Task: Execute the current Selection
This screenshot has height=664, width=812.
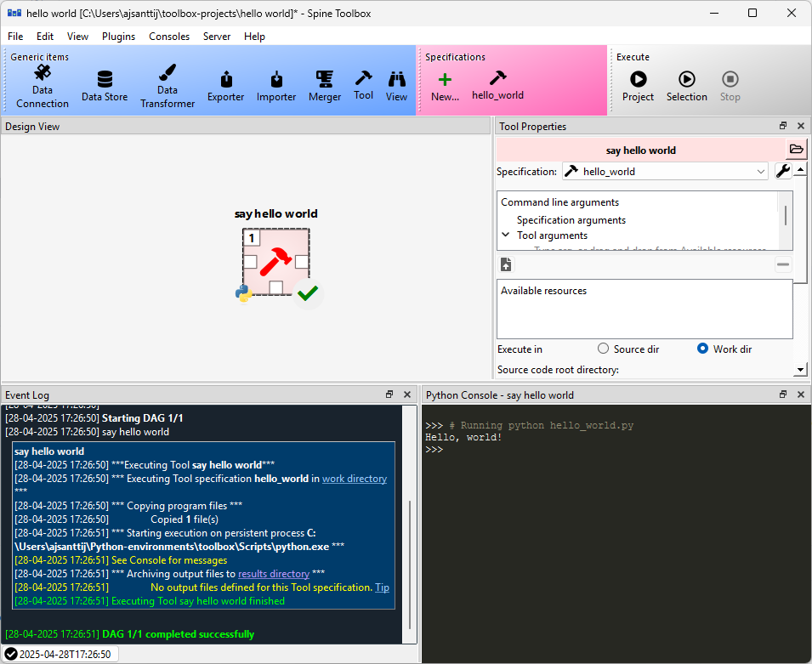Action: click(x=687, y=86)
